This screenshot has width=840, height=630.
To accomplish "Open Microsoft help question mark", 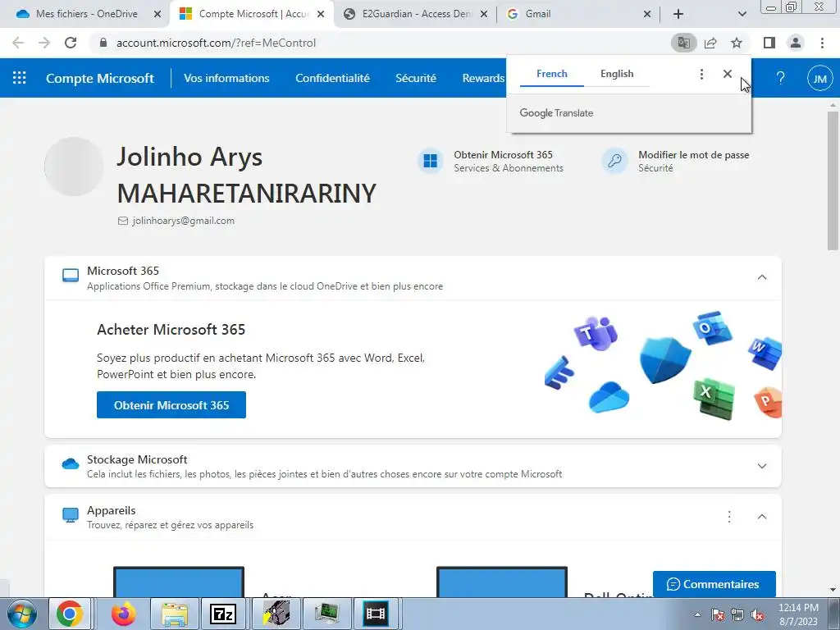I will pyautogui.click(x=781, y=78).
